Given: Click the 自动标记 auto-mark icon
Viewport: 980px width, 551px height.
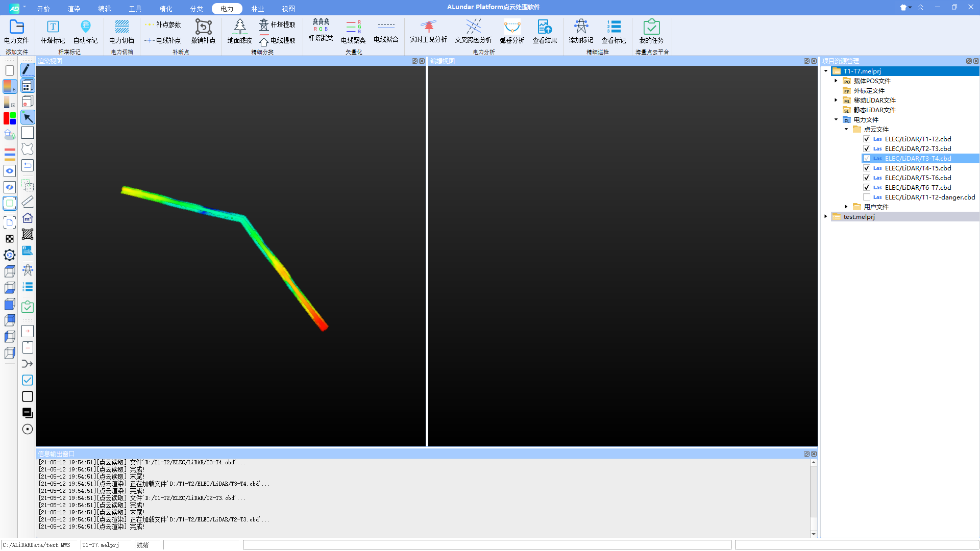Looking at the screenshot, I should tap(85, 32).
